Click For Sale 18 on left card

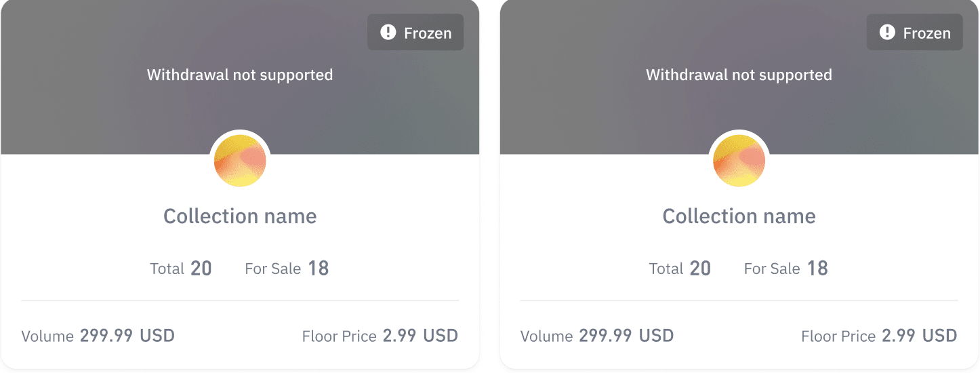(287, 269)
